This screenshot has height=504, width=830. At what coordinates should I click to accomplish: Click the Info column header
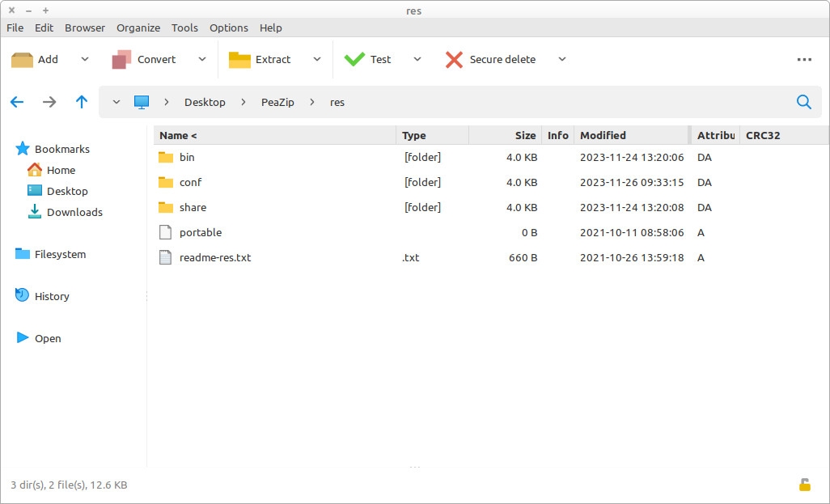tap(558, 136)
